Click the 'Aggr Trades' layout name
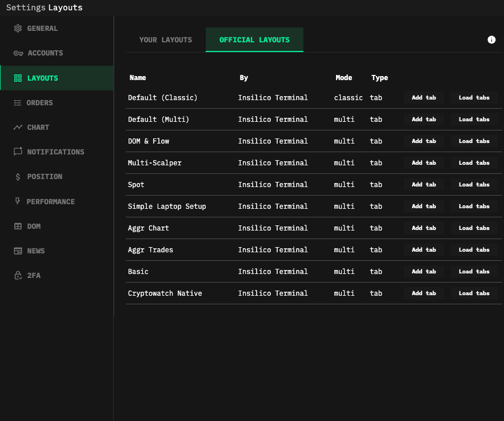504x421 pixels. tap(150, 250)
